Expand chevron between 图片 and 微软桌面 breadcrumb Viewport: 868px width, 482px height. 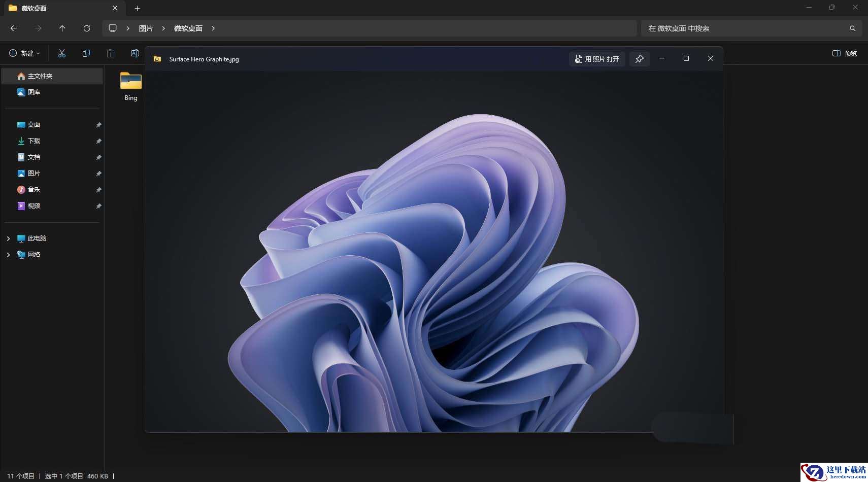163,28
